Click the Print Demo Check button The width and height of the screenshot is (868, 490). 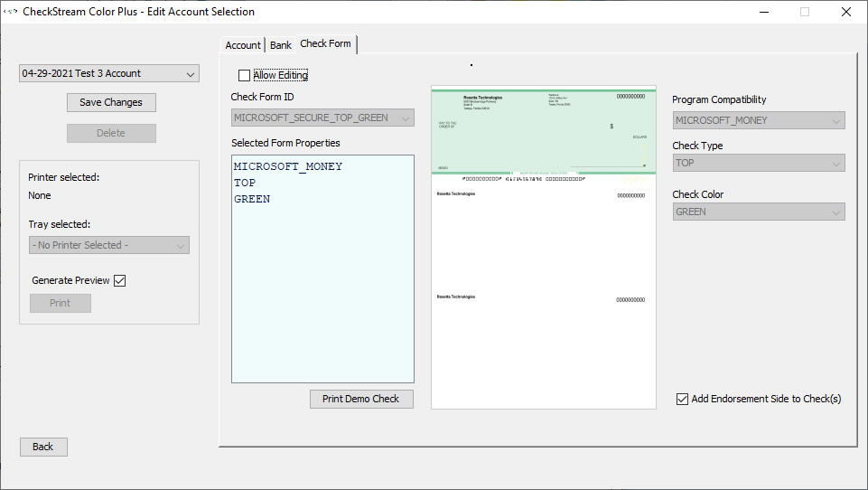pos(361,399)
